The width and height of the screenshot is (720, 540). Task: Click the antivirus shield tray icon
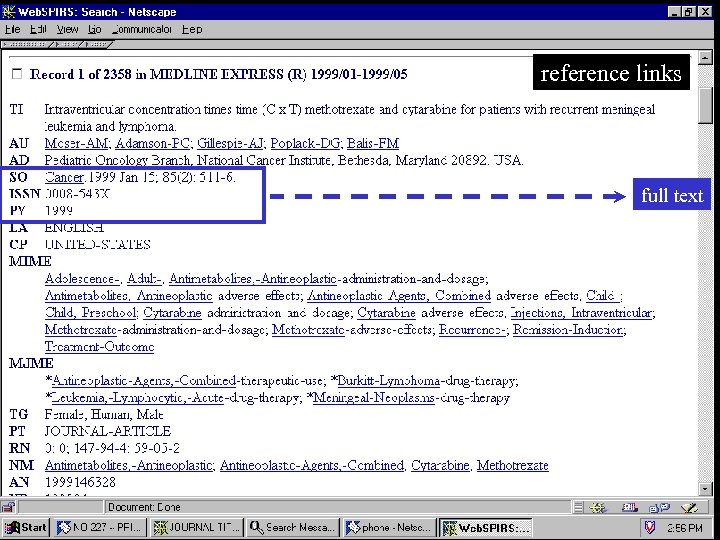click(650, 528)
